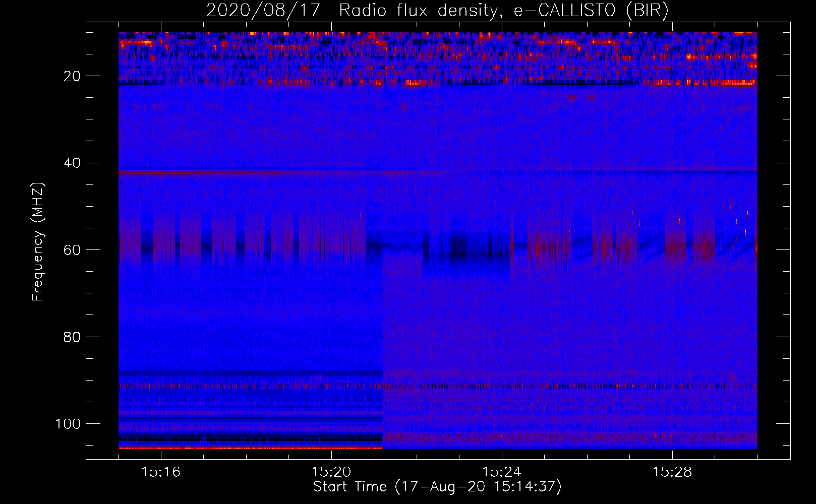Click the 15:24 time tick label
The width and height of the screenshot is (816, 504).
[x=502, y=472]
